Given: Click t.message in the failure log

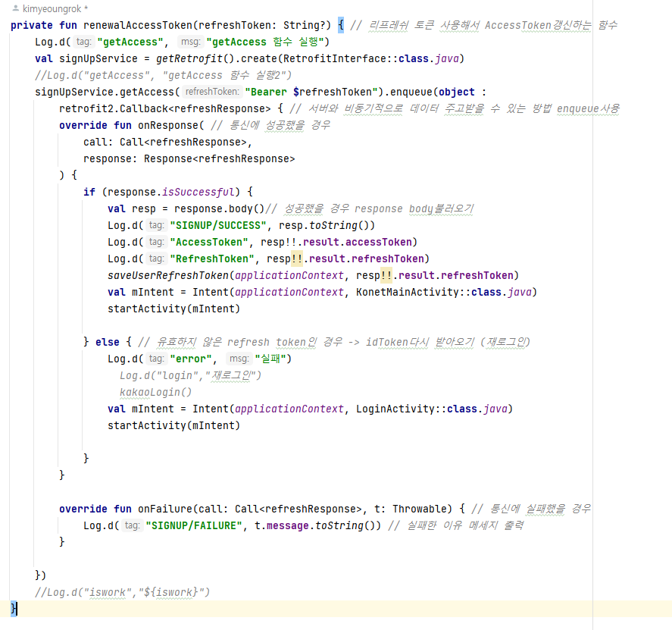Looking at the screenshot, I should 281,526.
